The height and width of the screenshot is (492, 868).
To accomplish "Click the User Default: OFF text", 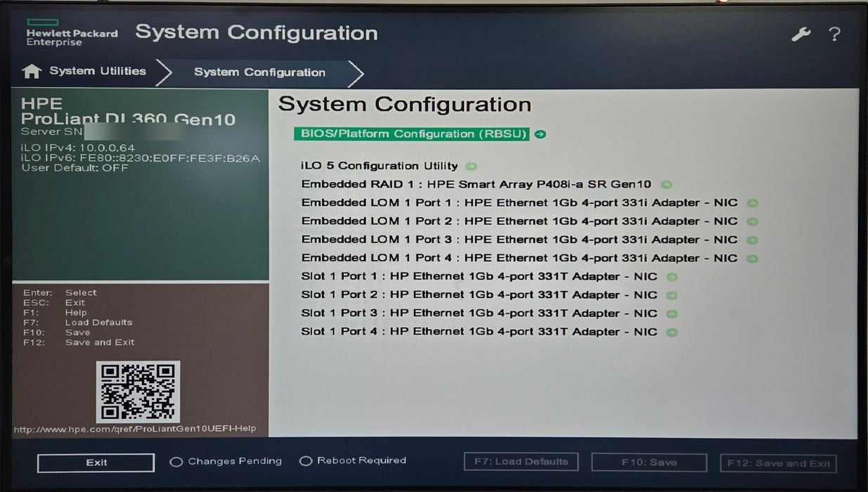I will (x=75, y=168).
